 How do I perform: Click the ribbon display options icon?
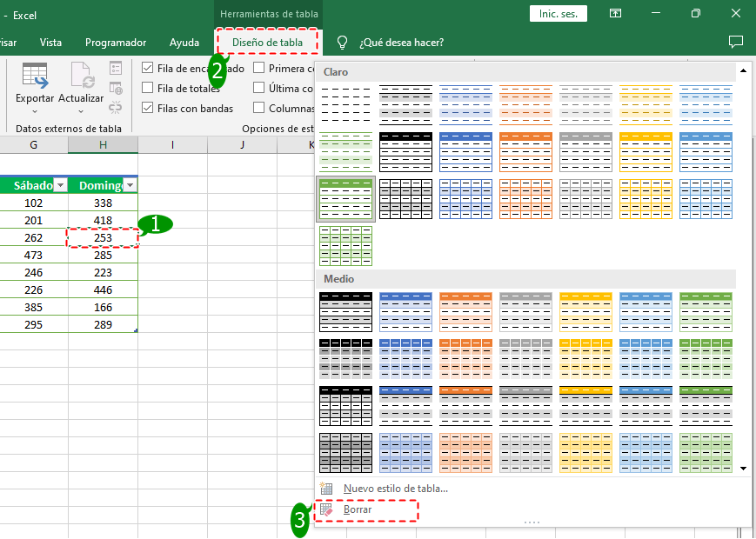615,13
